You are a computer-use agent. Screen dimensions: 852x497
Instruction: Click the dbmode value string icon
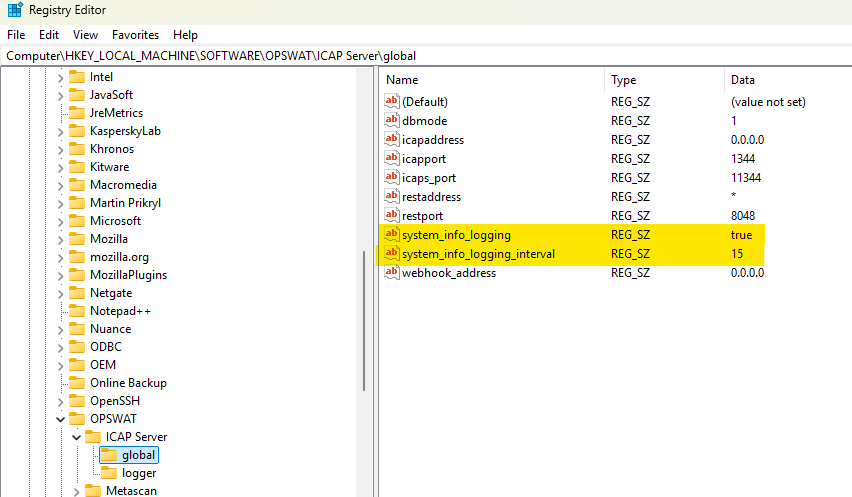pos(391,120)
